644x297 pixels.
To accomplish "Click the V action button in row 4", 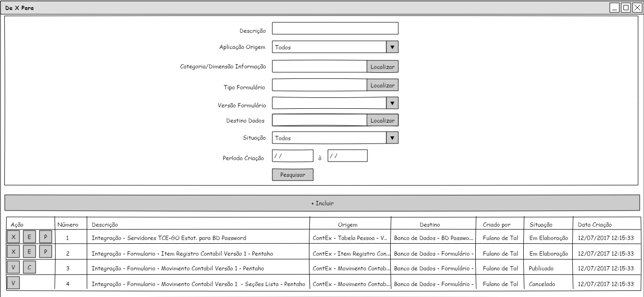I will click(x=13, y=283).
